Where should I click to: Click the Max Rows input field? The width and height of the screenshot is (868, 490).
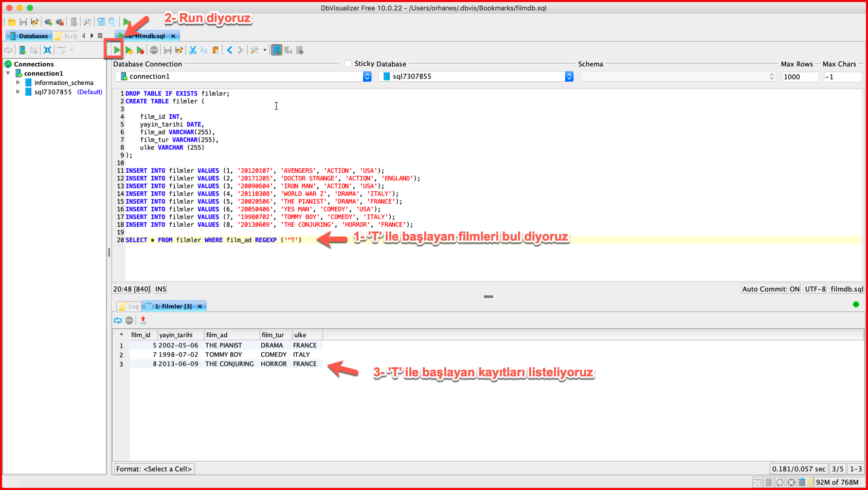[800, 77]
